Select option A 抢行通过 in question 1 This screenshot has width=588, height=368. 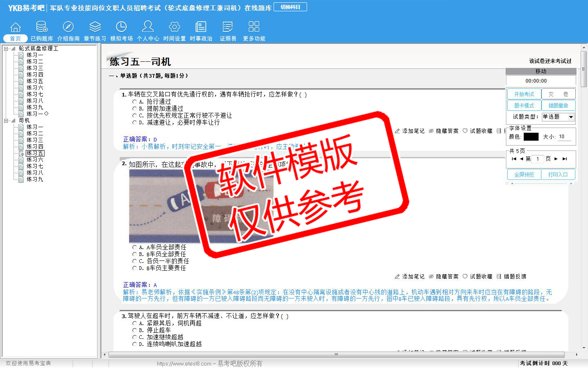pyautogui.click(x=134, y=101)
